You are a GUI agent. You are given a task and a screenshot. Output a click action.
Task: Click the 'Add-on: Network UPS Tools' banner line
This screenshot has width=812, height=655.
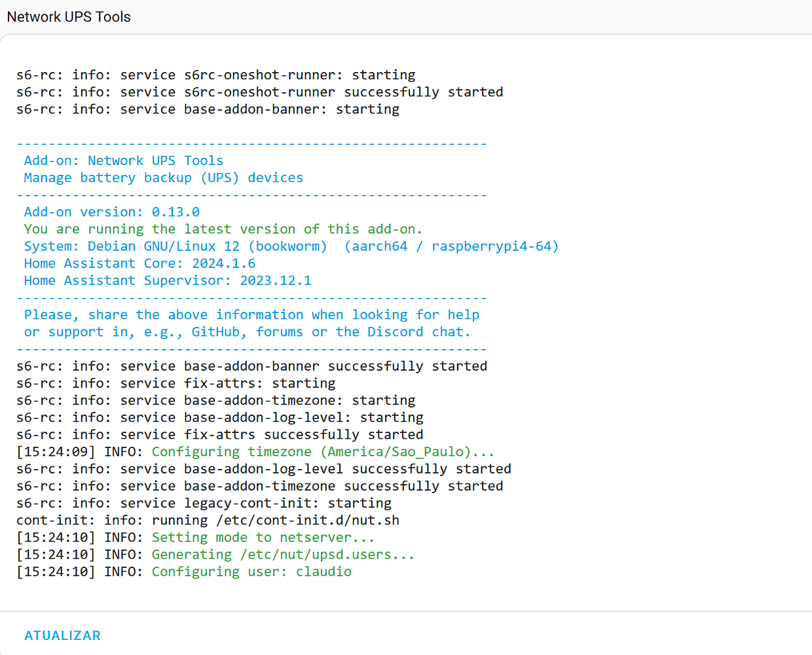[x=124, y=160]
